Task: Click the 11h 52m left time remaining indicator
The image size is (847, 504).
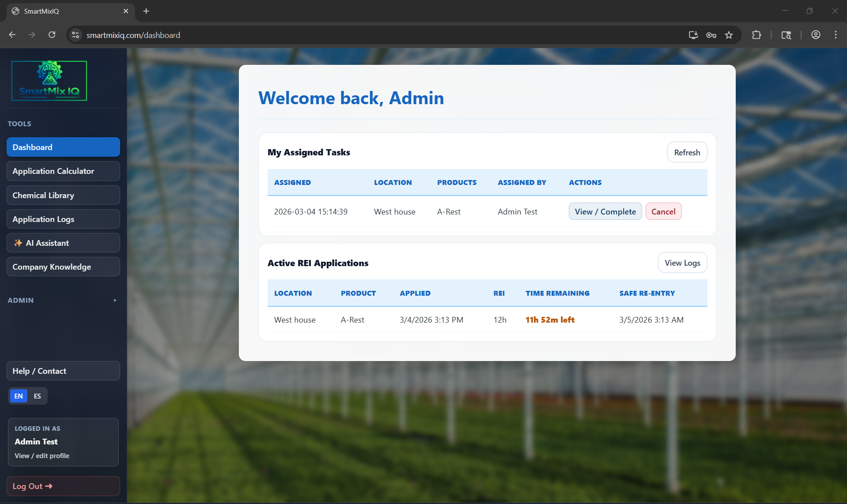Action: click(549, 320)
